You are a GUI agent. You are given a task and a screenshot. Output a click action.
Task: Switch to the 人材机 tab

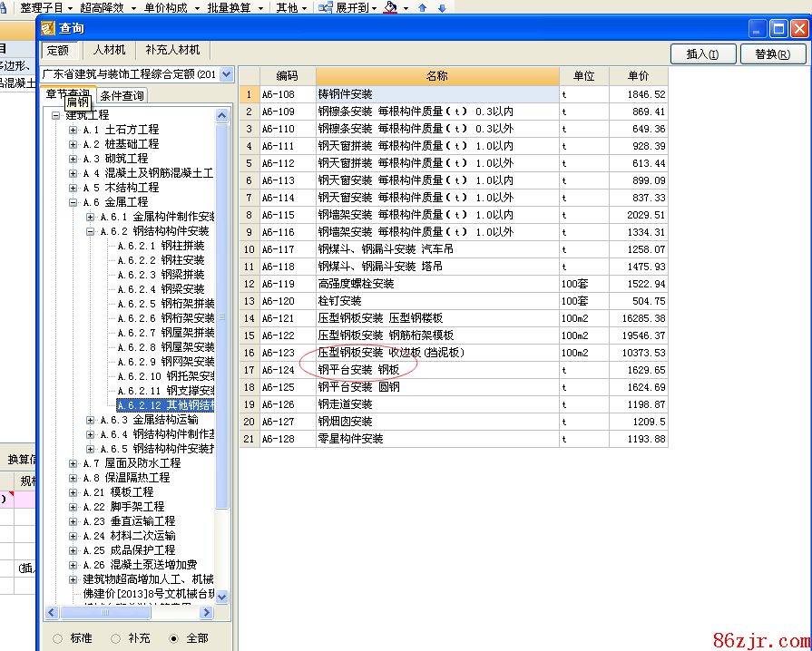[x=109, y=50]
